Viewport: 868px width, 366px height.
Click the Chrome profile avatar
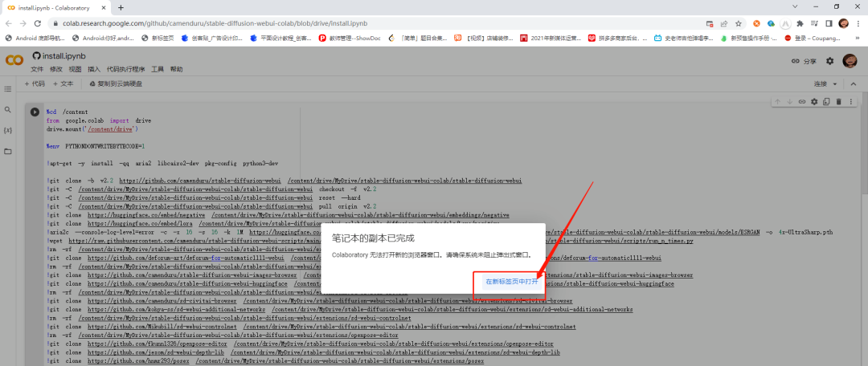point(844,24)
